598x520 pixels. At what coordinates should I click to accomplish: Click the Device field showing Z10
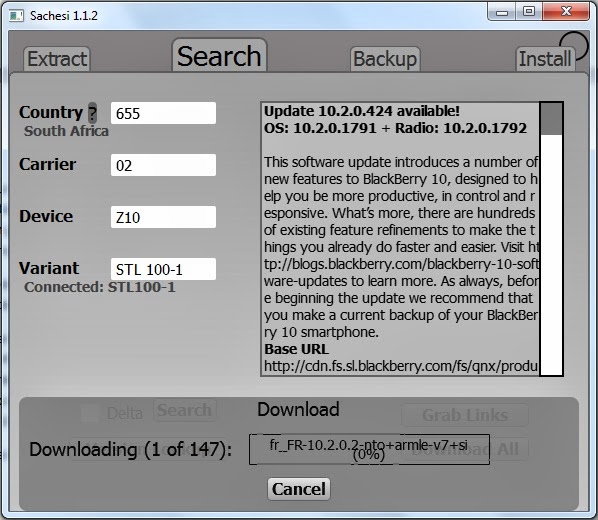coord(163,217)
